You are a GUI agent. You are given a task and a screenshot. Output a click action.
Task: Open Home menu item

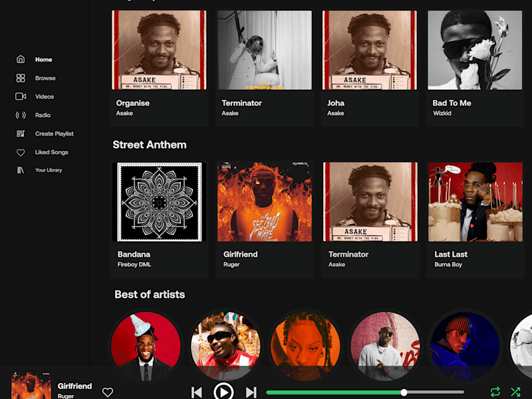point(44,59)
